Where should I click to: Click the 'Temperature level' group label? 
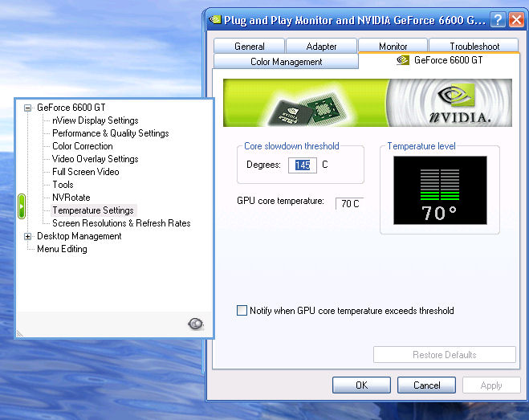click(x=421, y=146)
